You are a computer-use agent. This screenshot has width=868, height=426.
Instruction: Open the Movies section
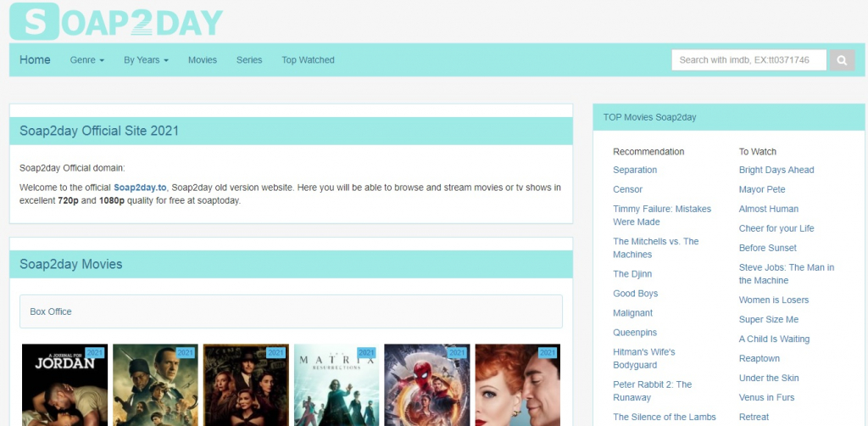(203, 60)
